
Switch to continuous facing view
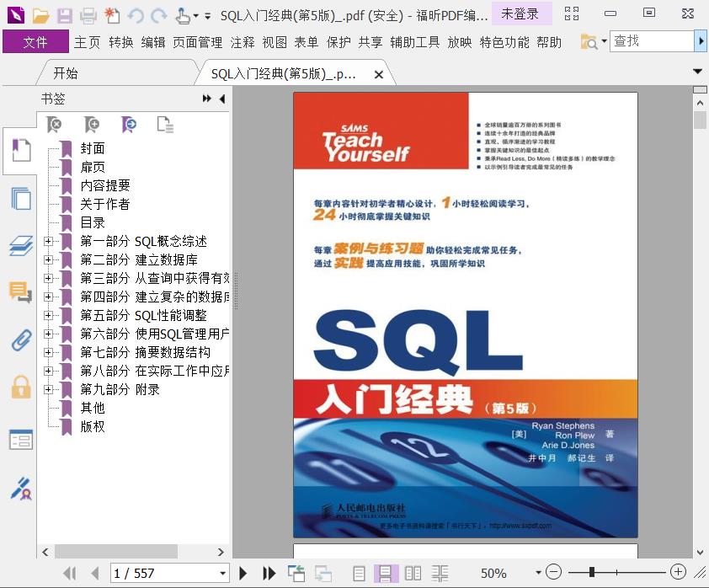click(x=440, y=574)
